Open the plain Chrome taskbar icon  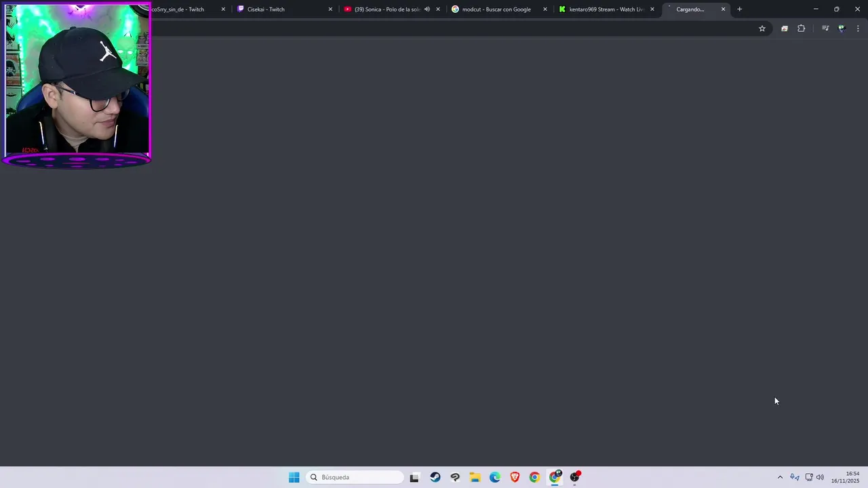(x=534, y=477)
